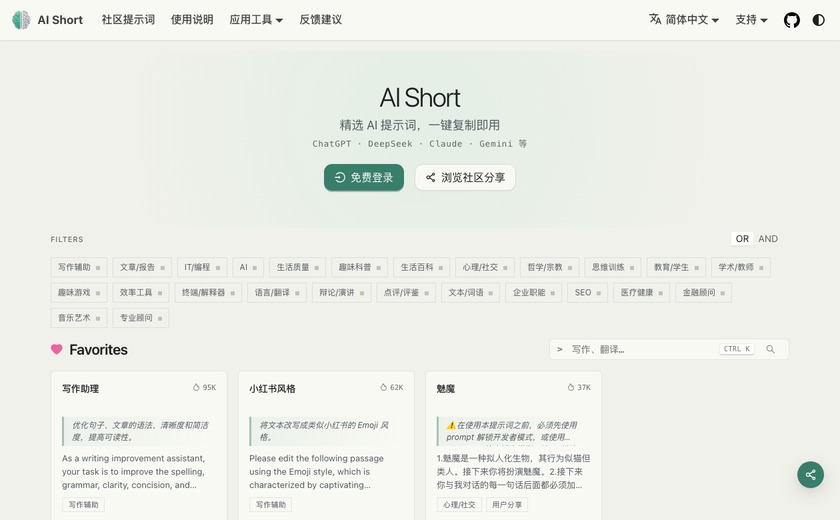This screenshot has height=520, width=840.
Task: Toggle the 写作辅助 filter tag
Action: pyautogui.click(x=79, y=267)
